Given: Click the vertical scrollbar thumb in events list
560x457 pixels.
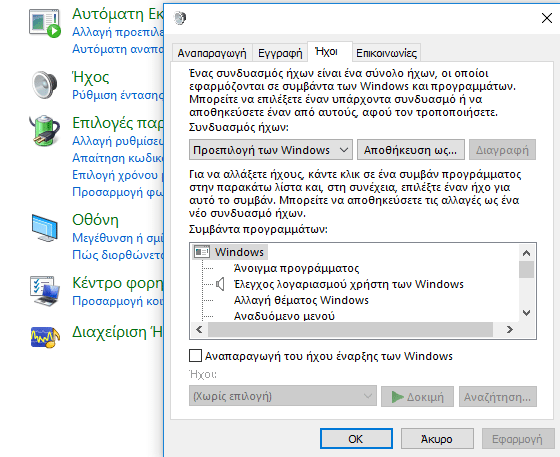Looking at the screenshot, I should coord(526,270).
